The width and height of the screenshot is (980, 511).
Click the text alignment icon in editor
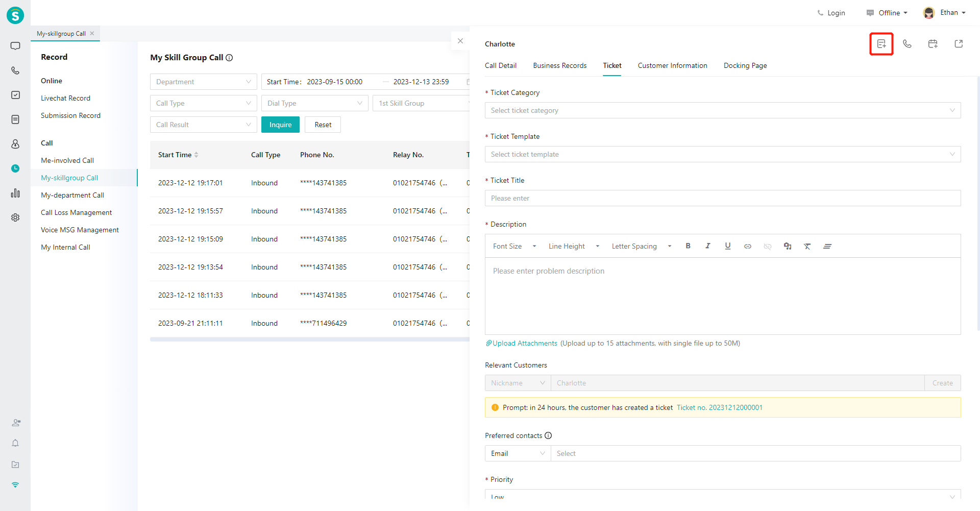[827, 247]
